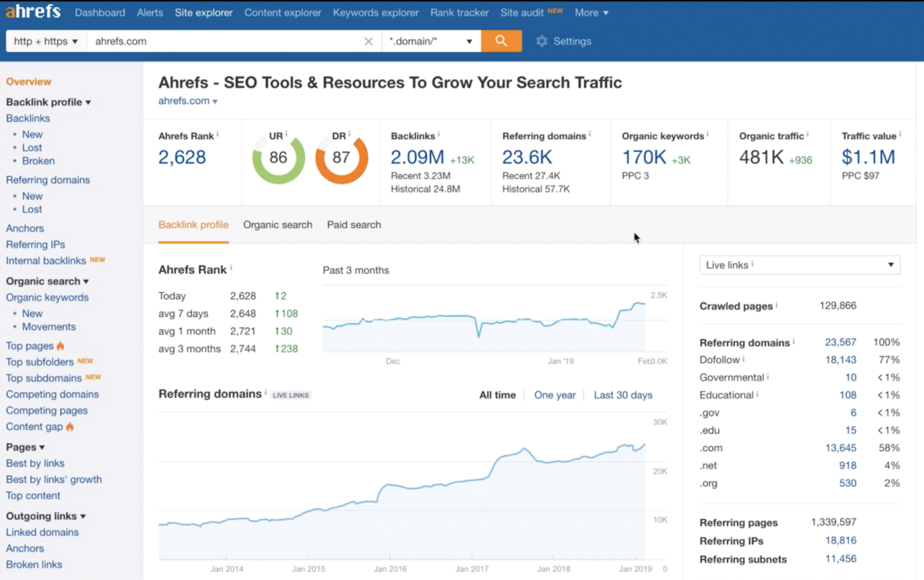The image size is (924, 580).
Task: Click the DR 87 donut gauge
Action: click(x=341, y=158)
